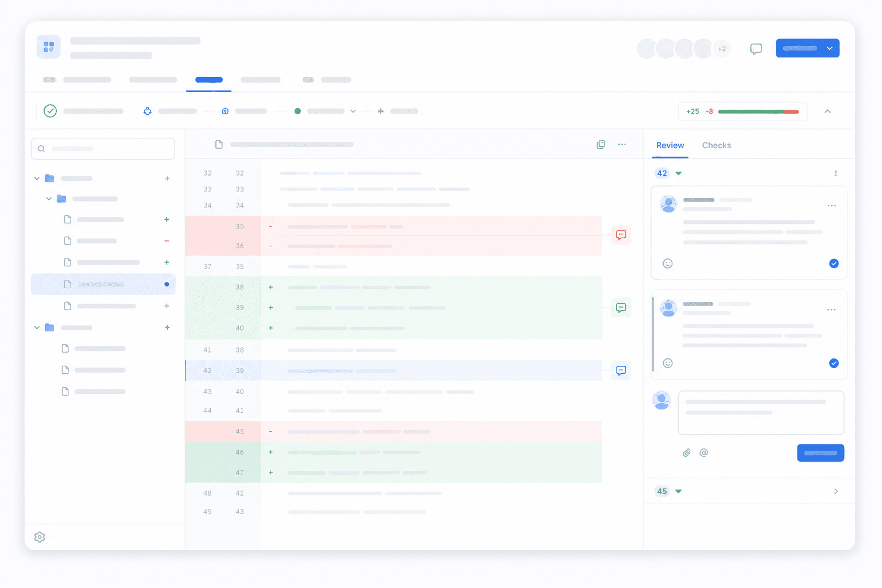Toggle the resolved checkmark on the second comment
The height and width of the screenshot is (588, 882).
coord(834,363)
